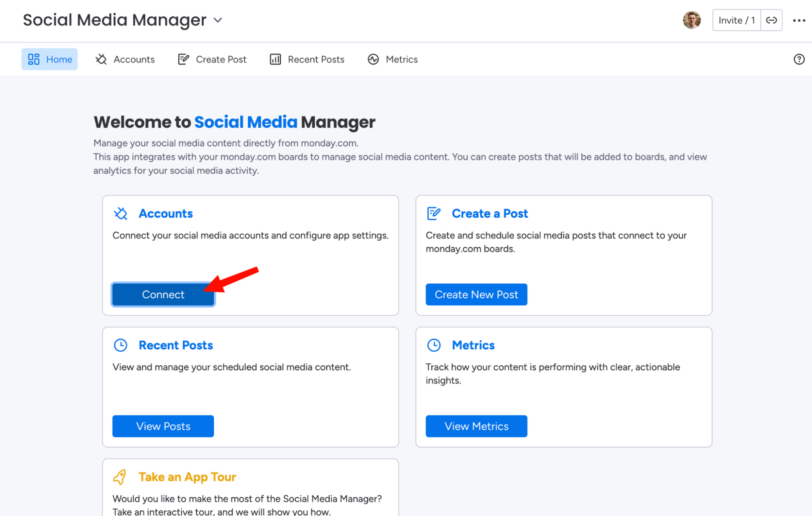Image resolution: width=812 pixels, height=516 pixels.
Task: Click the Metrics pulse icon in tab bar
Action: pyautogui.click(x=373, y=59)
